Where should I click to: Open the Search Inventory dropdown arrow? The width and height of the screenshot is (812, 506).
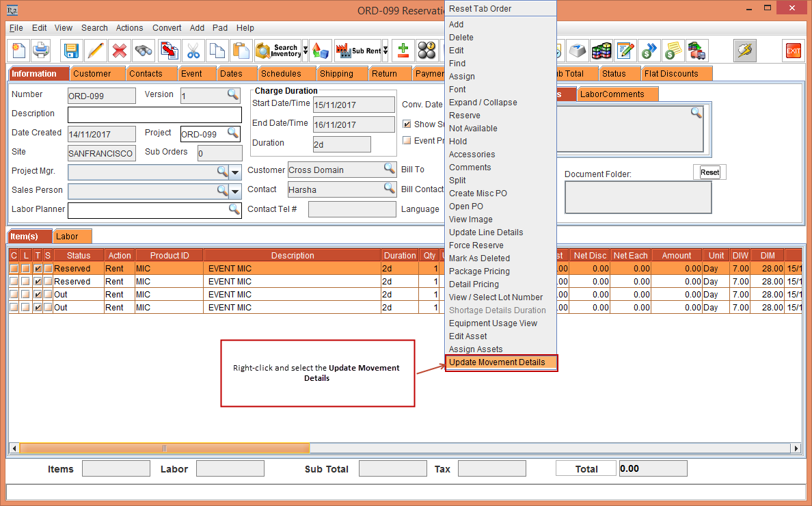306,51
